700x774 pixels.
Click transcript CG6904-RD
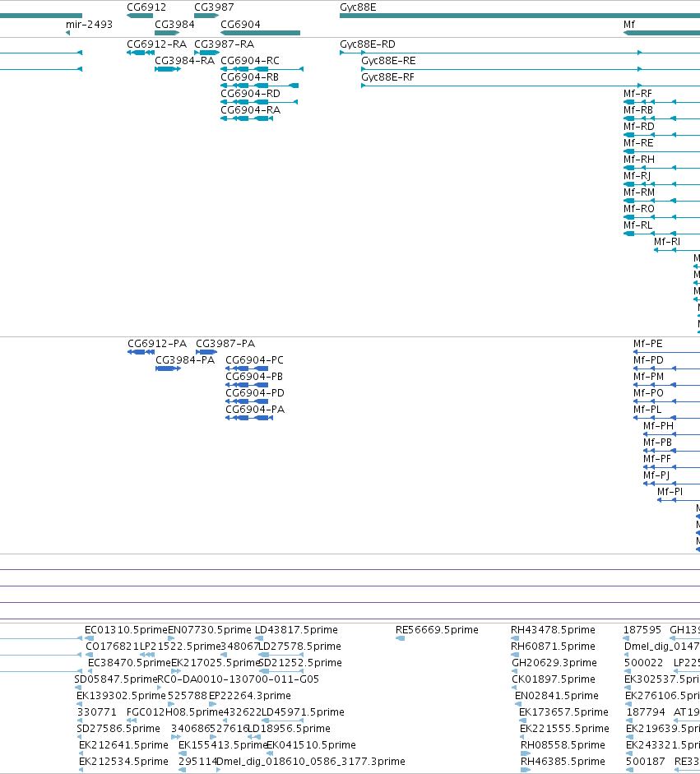[250, 94]
